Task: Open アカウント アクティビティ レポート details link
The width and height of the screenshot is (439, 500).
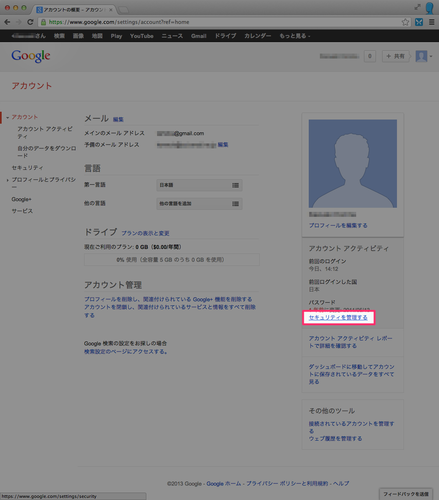Action: click(350, 342)
